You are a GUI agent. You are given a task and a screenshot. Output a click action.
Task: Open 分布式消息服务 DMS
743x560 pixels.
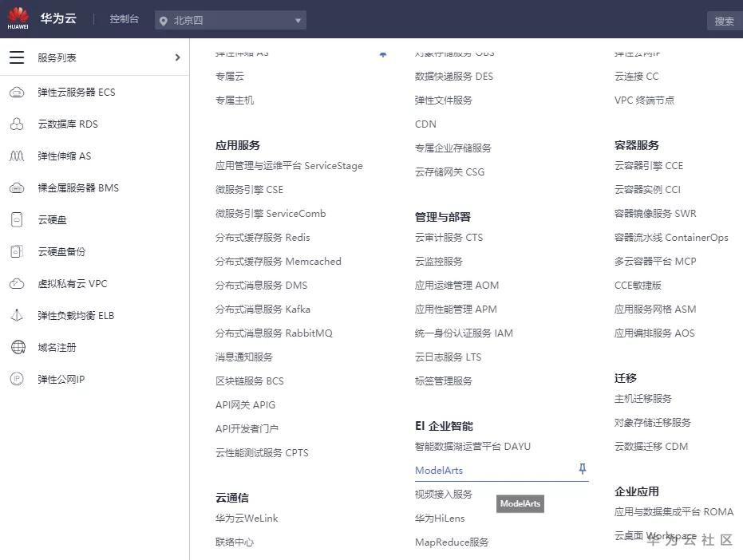[261, 286]
